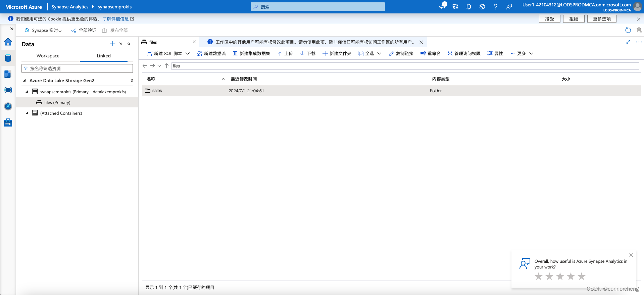Click the Properties button
Screen dimensions: 644x295
495,53
